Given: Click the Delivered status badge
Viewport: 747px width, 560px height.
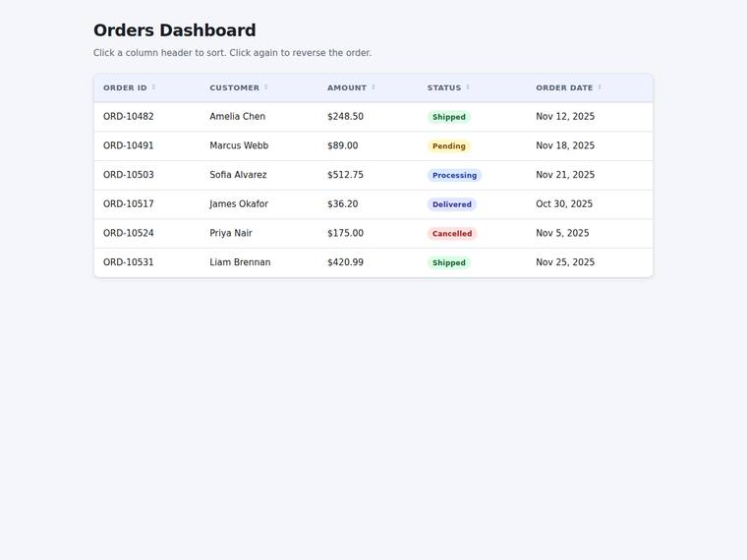Looking at the screenshot, I should pos(451,204).
